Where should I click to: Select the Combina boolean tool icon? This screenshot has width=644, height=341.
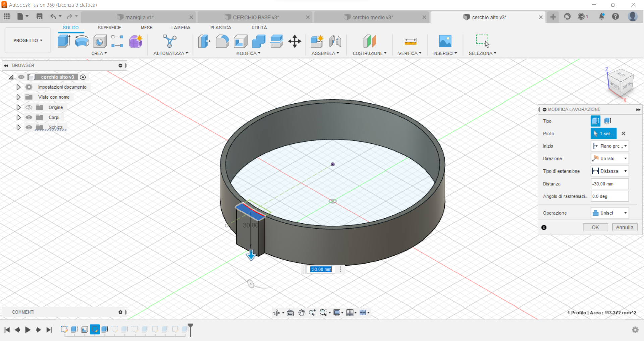tap(258, 41)
